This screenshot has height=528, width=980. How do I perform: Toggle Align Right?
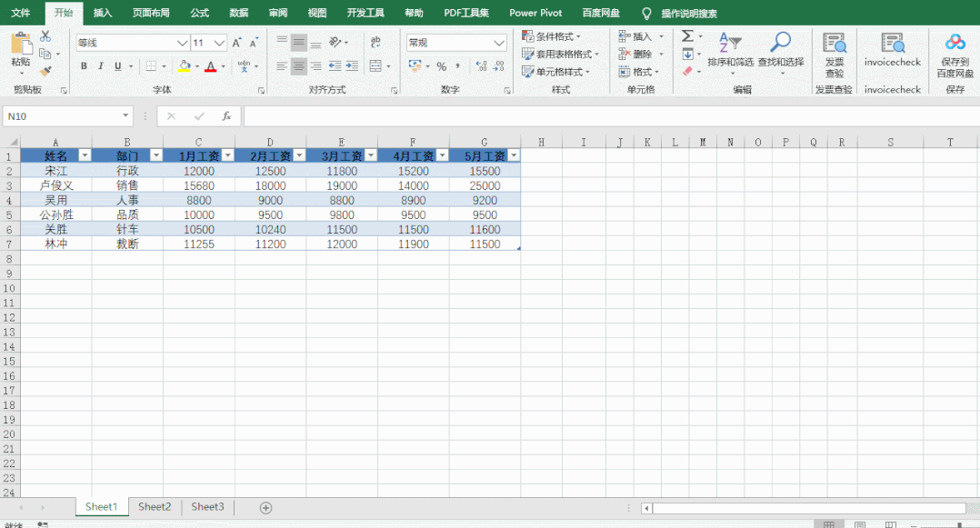[x=316, y=66]
